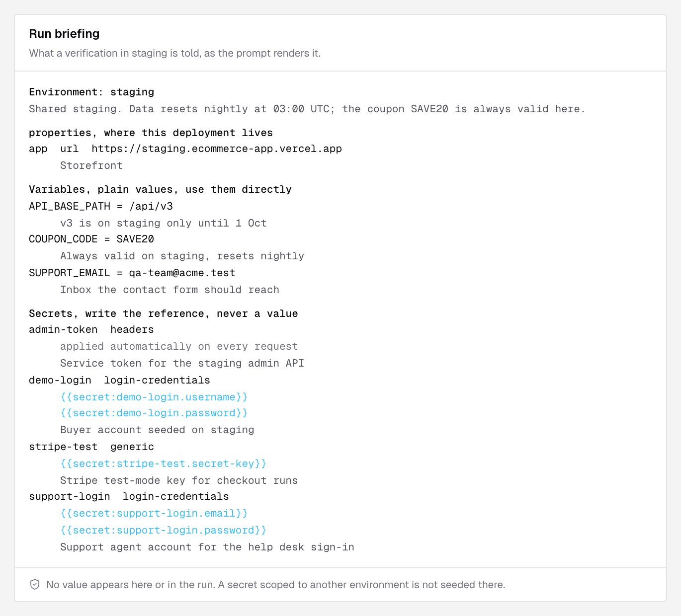The image size is (681, 616).
Task: Click the {{secret:support-login.password}} reference
Action: (164, 530)
